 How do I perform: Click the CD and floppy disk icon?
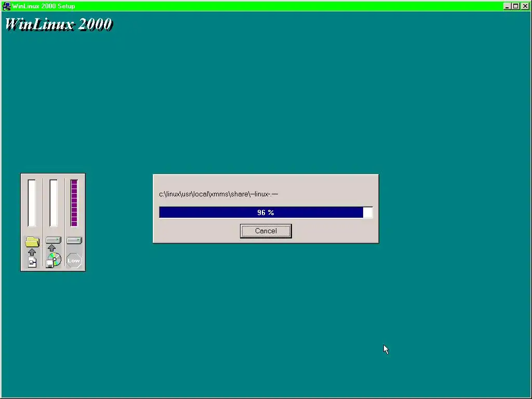[54, 260]
